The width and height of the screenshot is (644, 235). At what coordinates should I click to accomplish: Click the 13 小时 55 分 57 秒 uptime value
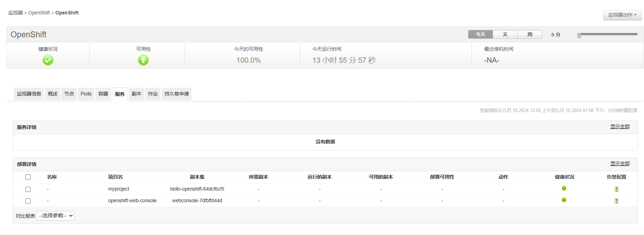pyautogui.click(x=344, y=60)
